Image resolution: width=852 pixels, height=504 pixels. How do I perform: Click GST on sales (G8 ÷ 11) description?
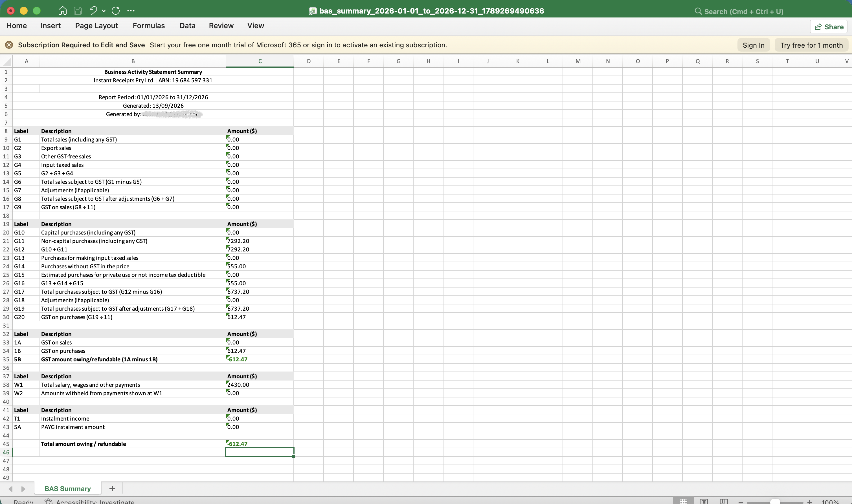point(133,207)
